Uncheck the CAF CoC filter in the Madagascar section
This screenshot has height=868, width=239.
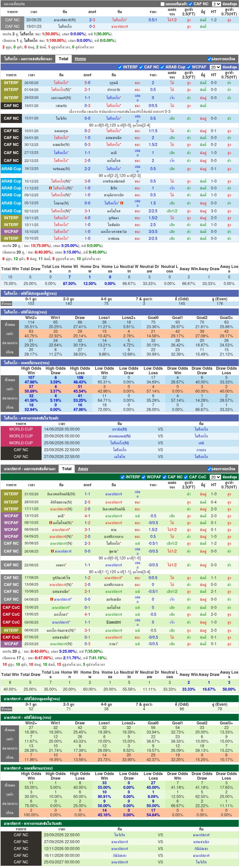click(186, 477)
